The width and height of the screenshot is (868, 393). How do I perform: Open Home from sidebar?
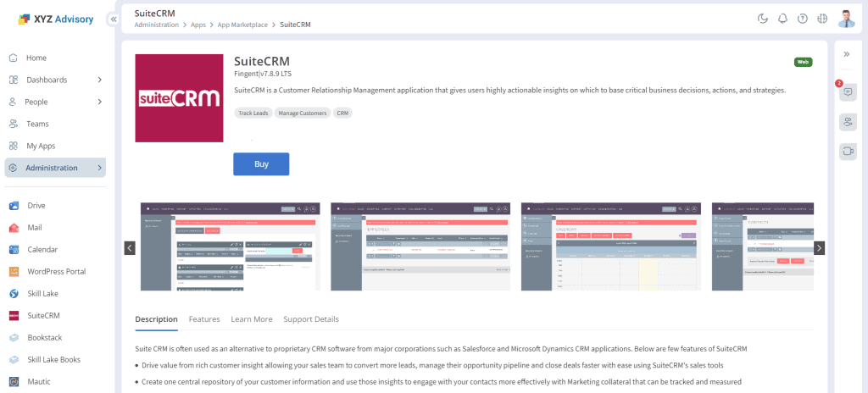tap(36, 58)
